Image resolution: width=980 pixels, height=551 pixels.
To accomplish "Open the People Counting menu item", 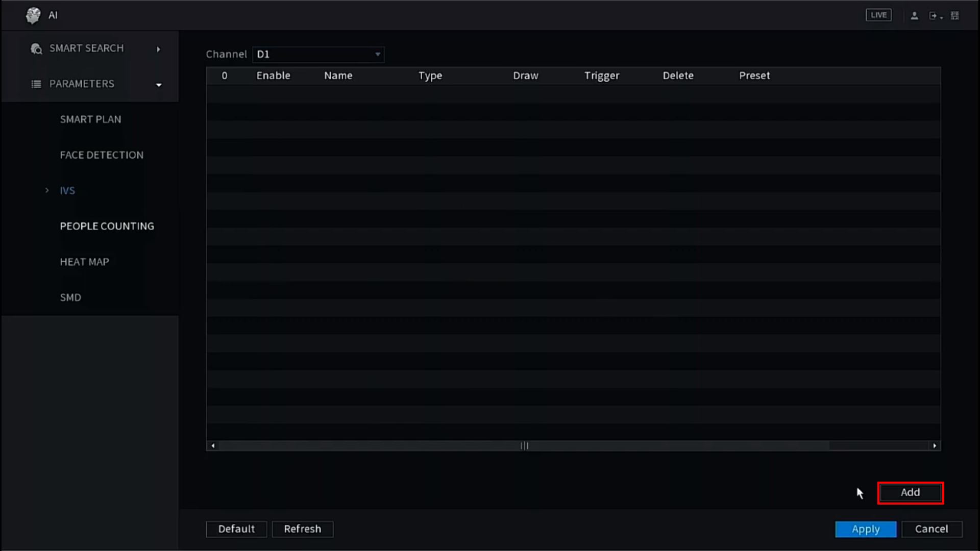I will point(107,226).
